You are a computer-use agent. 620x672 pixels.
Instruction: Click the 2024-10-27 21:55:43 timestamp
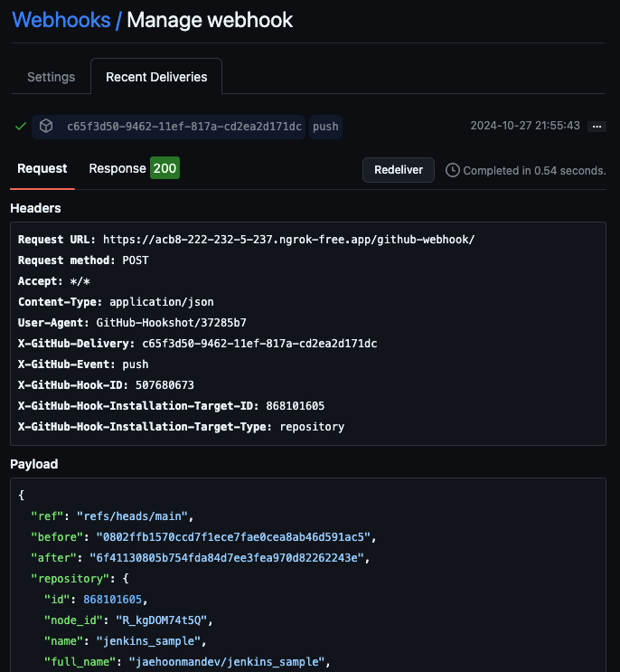point(525,126)
